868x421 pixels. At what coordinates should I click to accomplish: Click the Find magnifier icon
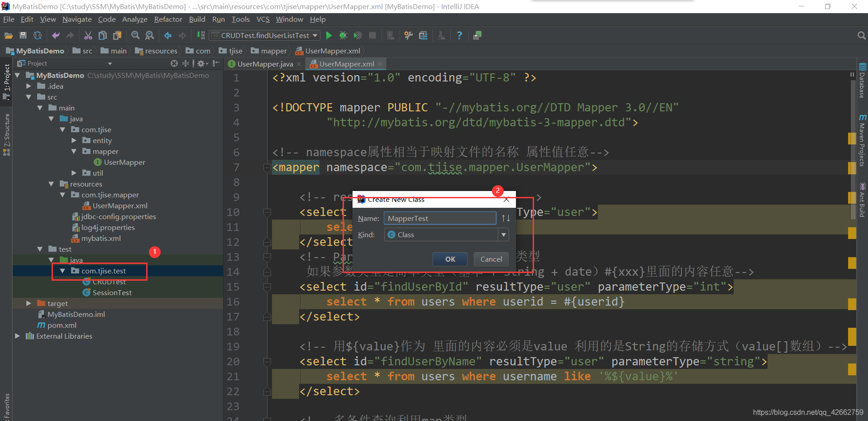135,35
